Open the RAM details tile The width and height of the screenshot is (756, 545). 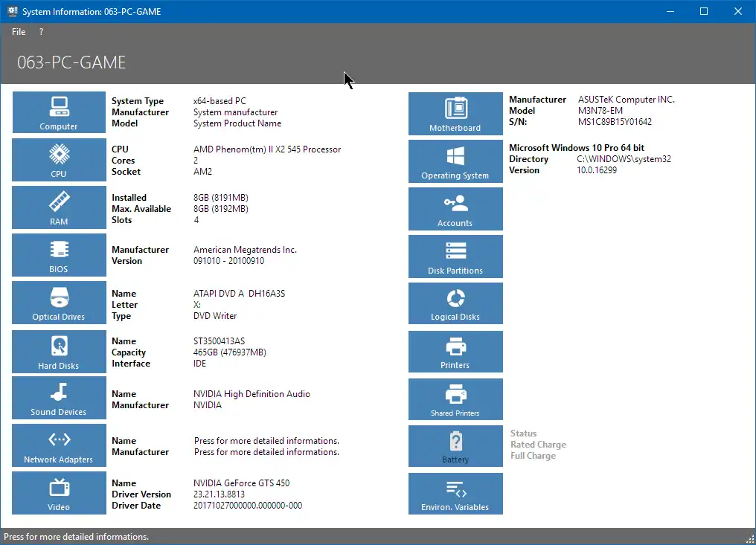(59, 207)
